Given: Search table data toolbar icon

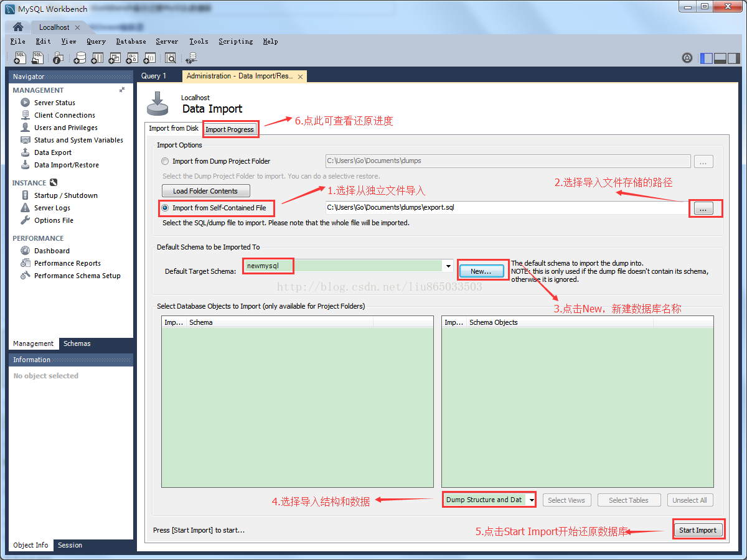Looking at the screenshot, I should (x=170, y=58).
